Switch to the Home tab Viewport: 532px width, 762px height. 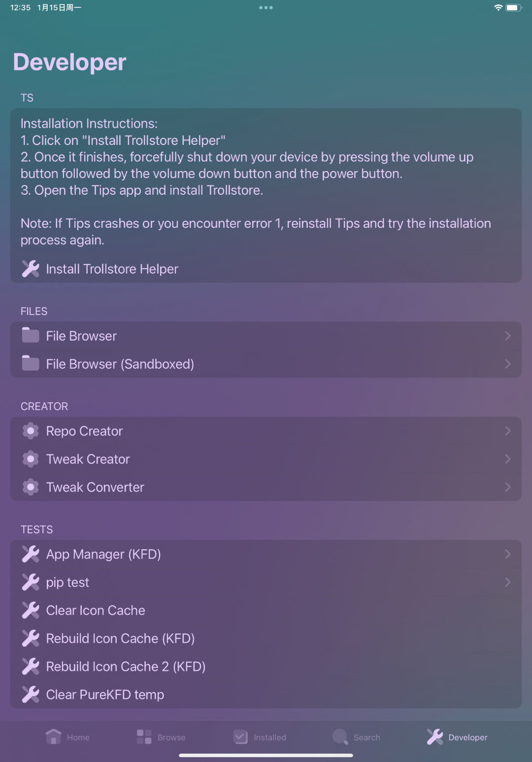click(67, 737)
